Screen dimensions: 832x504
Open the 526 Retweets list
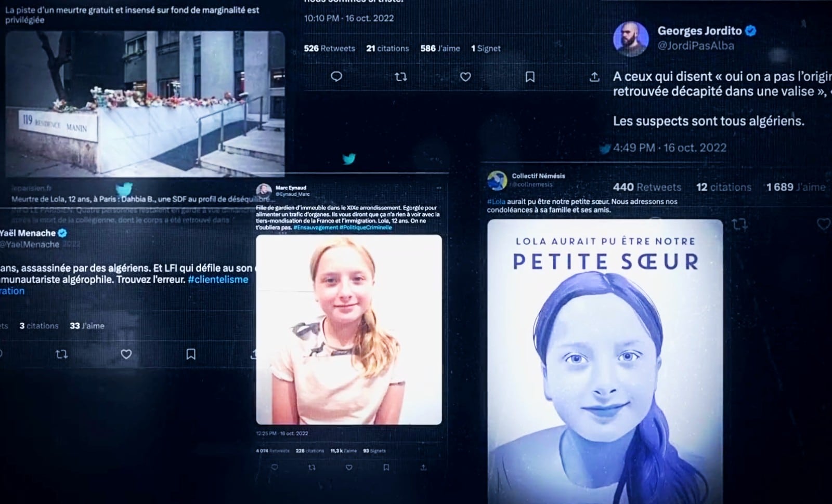329,48
